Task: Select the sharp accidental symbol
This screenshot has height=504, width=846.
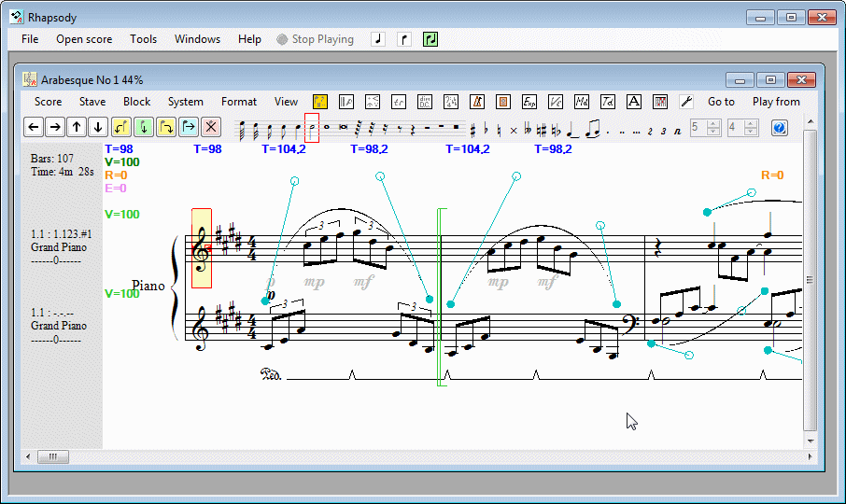Action: (473, 129)
